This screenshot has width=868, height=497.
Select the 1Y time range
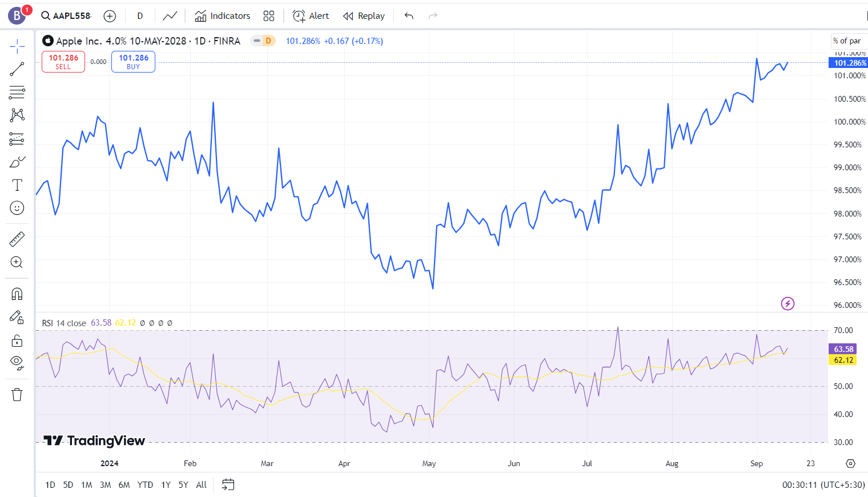(x=166, y=485)
